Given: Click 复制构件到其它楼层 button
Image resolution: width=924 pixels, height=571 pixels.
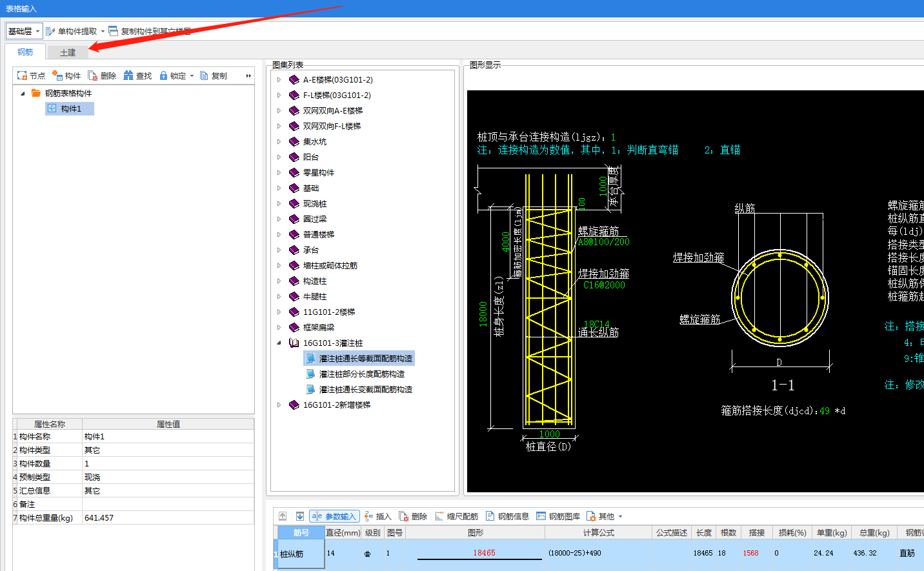Looking at the screenshot, I should (x=150, y=31).
